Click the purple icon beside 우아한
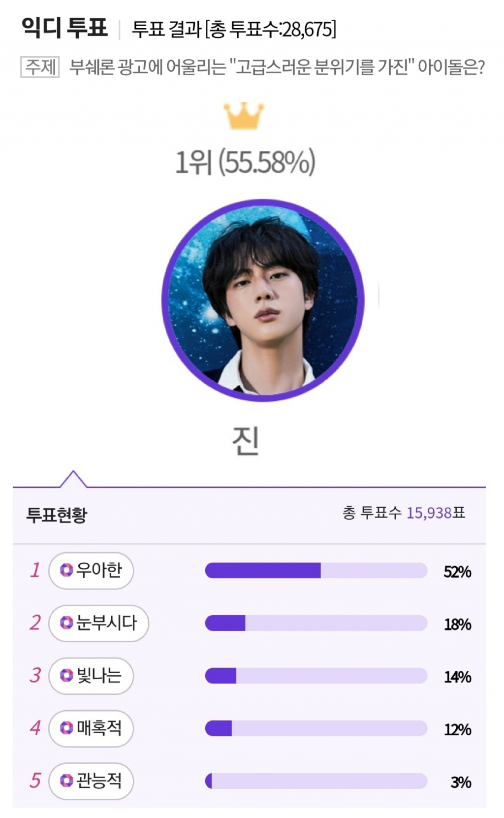 pyautogui.click(x=66, y=570)
